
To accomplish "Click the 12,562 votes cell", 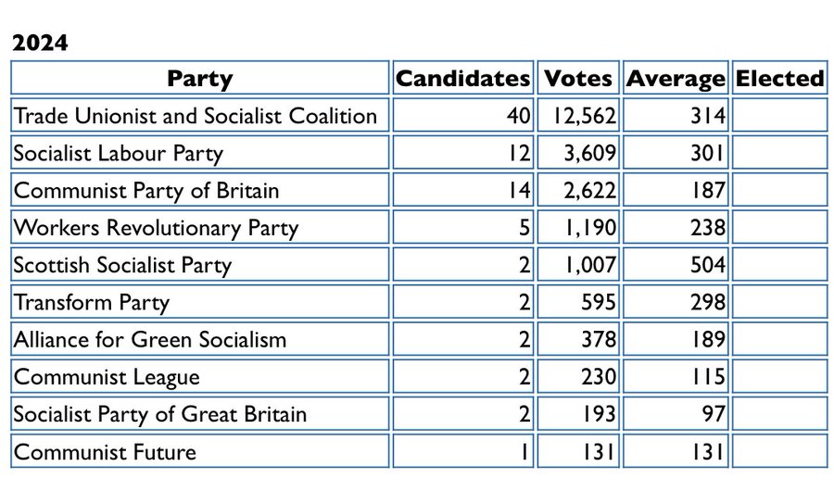I will (x=578, y=116).
